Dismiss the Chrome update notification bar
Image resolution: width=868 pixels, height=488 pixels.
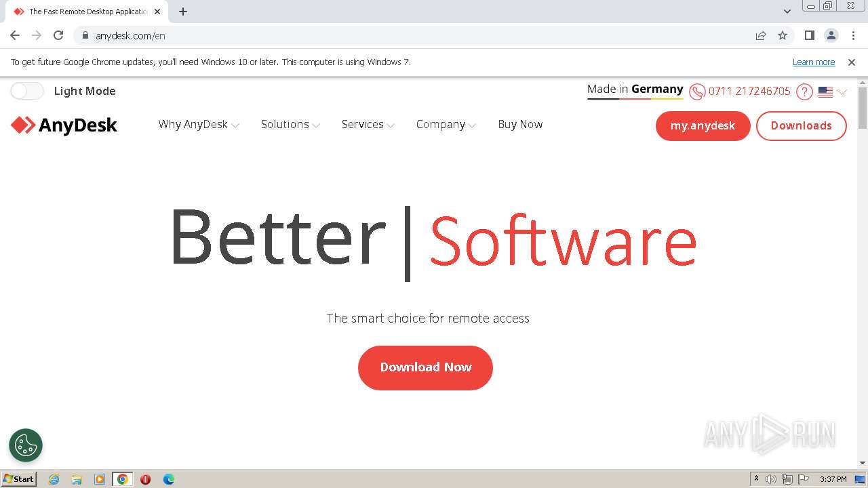[852, 62]
